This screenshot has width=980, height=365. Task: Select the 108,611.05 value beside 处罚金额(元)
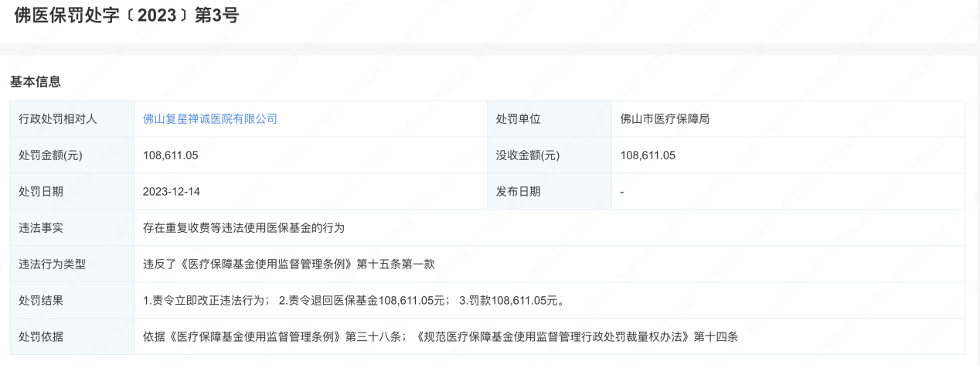(x=171, y=155)
